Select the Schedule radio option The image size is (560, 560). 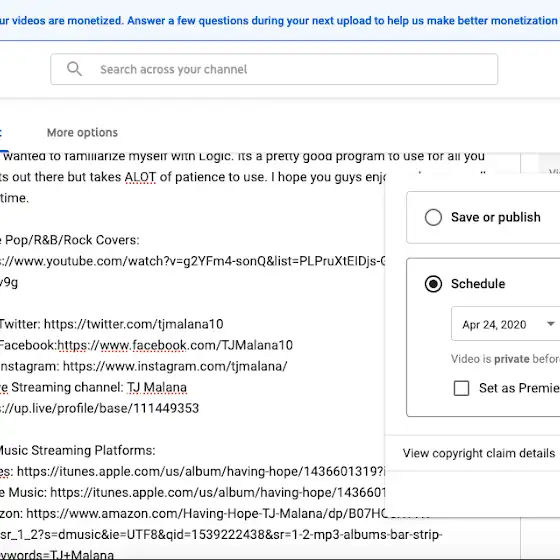point(433,284)
